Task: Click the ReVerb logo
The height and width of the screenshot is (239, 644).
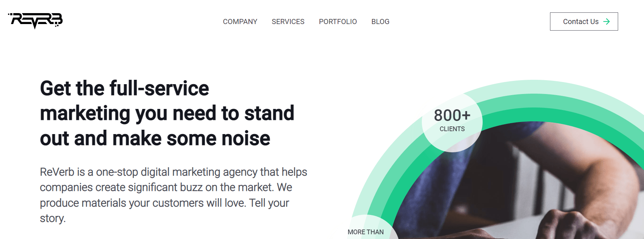Action: 35,21
